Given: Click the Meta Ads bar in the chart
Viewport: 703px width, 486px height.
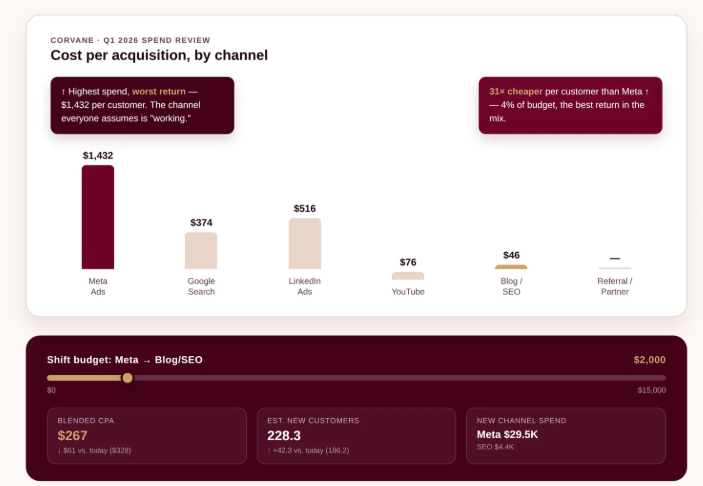Looking at the screenshot, I should (x=98, y=217).
